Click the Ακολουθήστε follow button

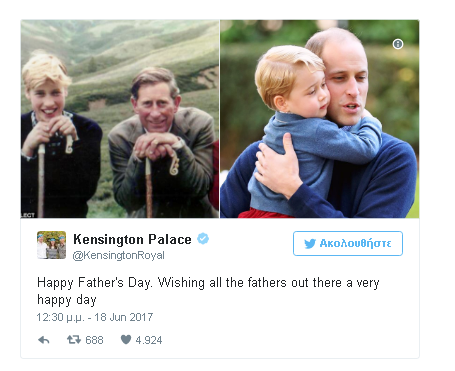point(348,243)
